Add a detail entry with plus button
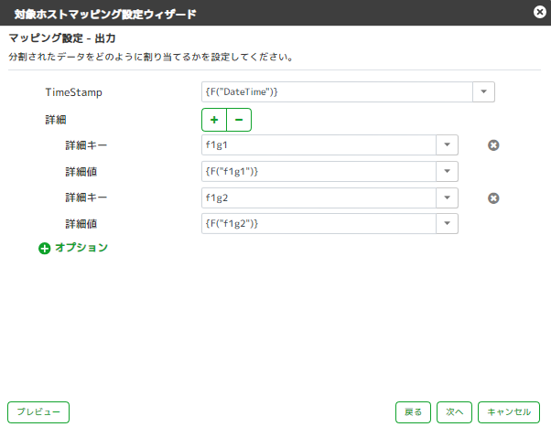The width and height of the screenshot is (551, 427). tap(214, 120)
